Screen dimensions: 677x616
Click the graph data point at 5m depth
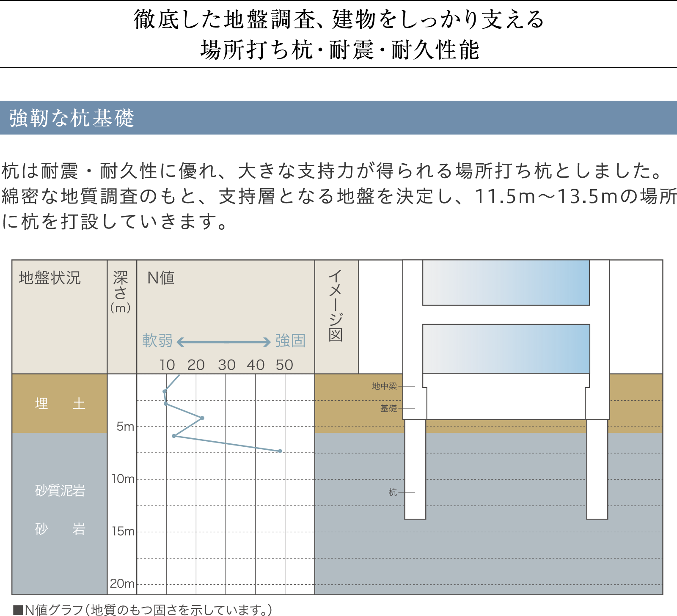pos(202,418)
